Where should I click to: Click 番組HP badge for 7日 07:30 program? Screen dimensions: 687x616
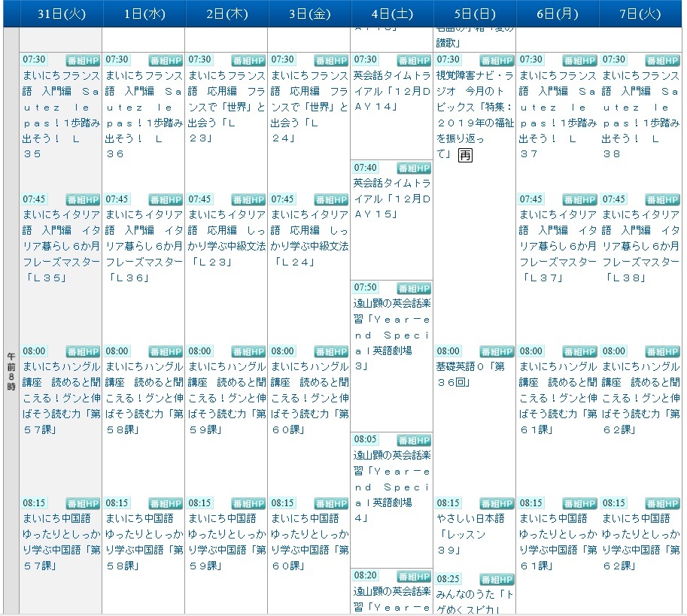pyautogui.click(x=662, y=60)
